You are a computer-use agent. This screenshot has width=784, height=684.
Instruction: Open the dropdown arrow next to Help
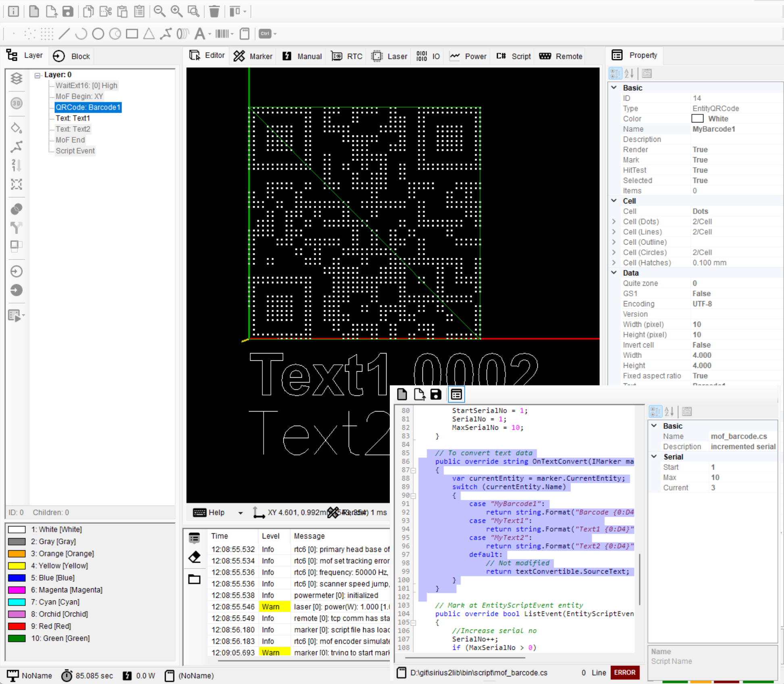[x=241, y=513]
